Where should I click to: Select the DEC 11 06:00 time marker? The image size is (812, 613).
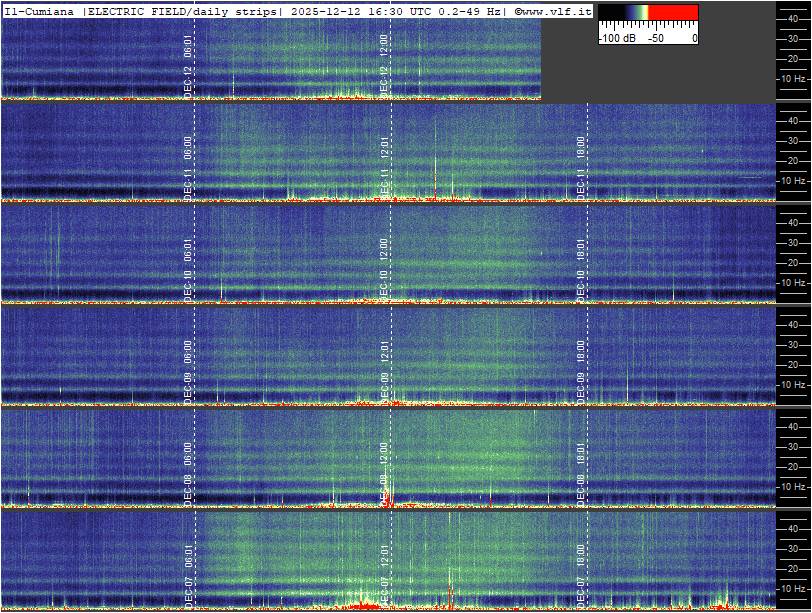click(188, 166)
